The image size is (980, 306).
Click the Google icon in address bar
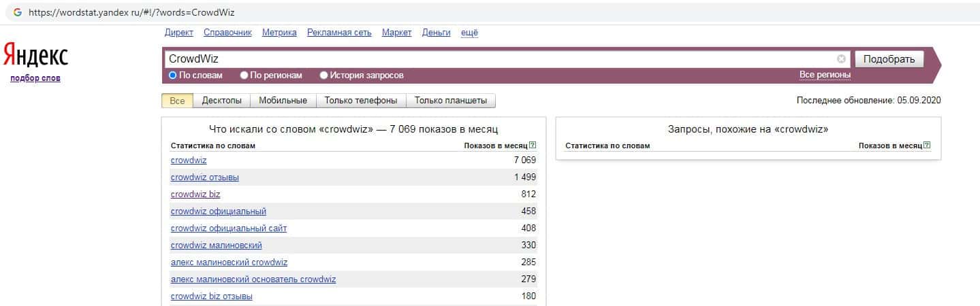coord(18,12)
